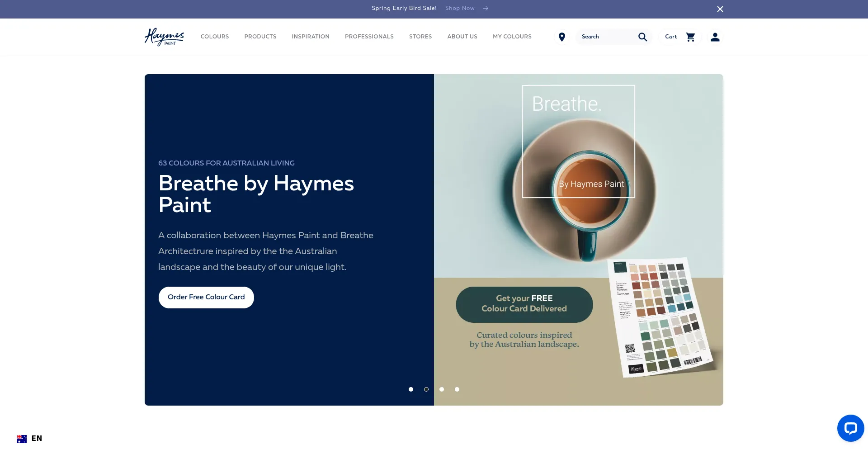Image resolution: width=868 pixels, height=449 pixels.
Task: Go to the Stores page
Action: (420, 37)
